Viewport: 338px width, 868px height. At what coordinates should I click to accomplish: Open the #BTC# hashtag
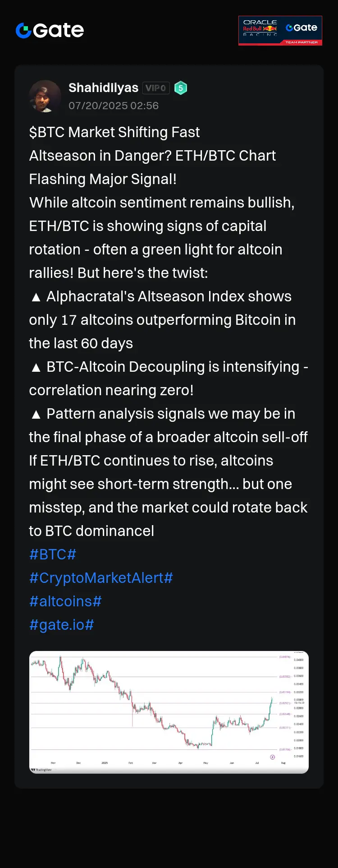53,554
